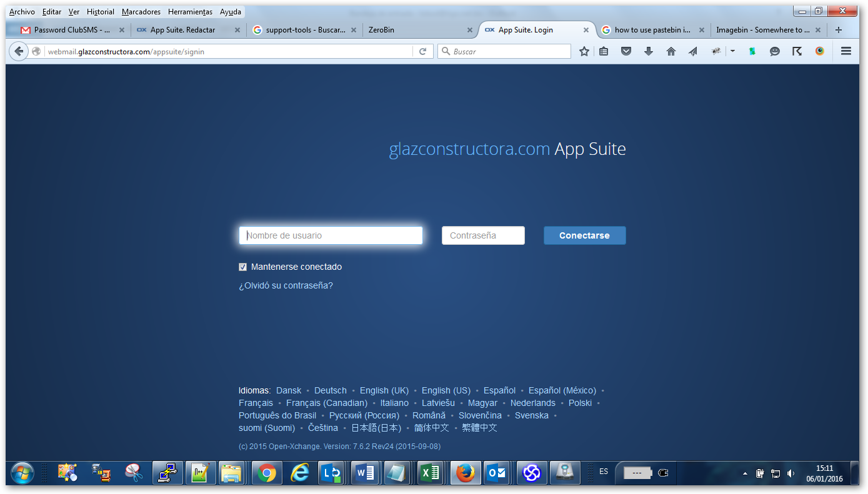
Task: Select Čeština language
Action: click(323, 428)
